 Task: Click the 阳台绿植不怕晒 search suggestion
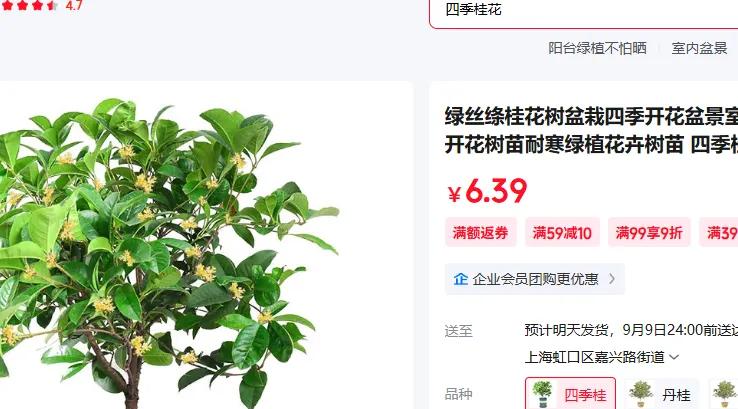coord(597,48)
